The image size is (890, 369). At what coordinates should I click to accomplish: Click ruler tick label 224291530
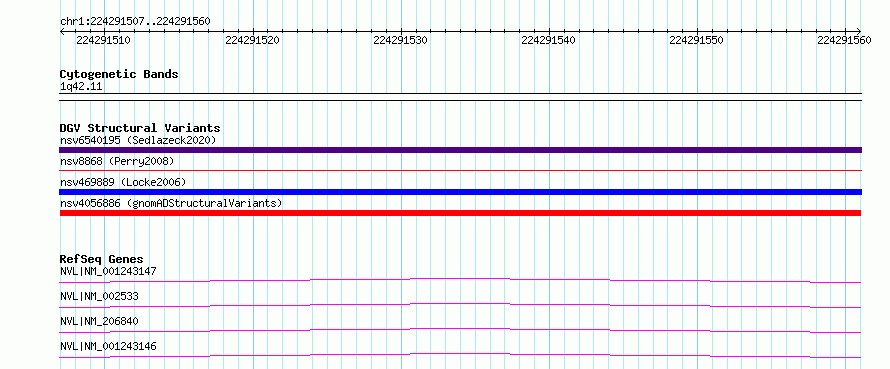click(400, 40)
